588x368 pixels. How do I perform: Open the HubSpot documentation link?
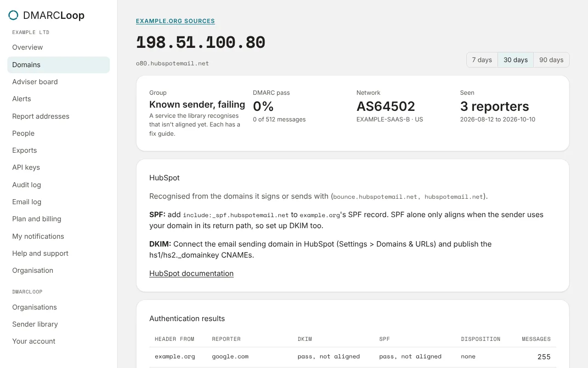tap(192, 274)
